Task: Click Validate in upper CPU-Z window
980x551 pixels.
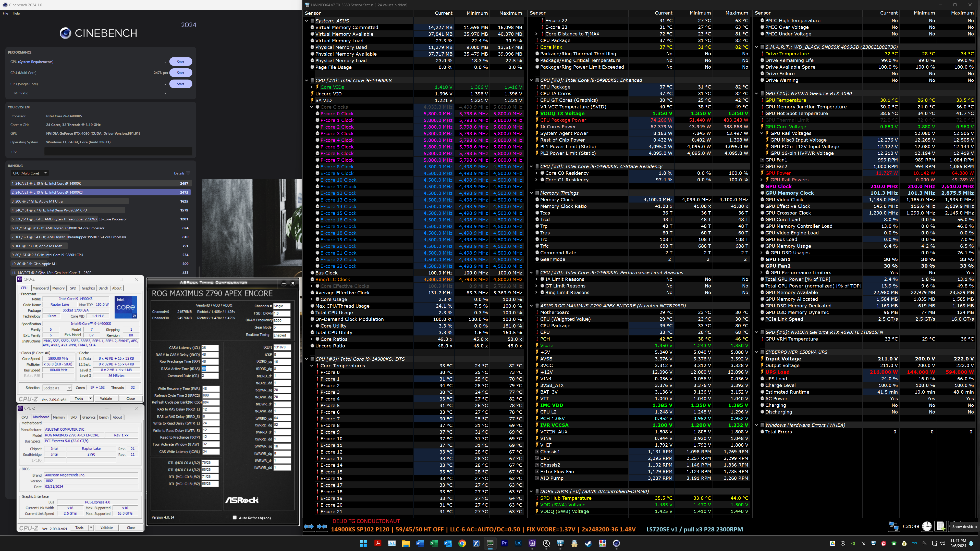Action: [106, 398]
